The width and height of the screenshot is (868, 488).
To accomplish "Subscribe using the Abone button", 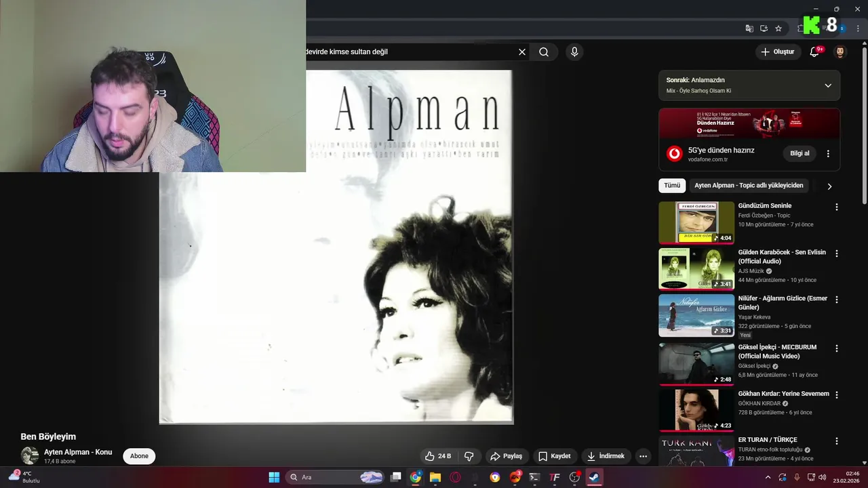I will [x=139, y=456].
